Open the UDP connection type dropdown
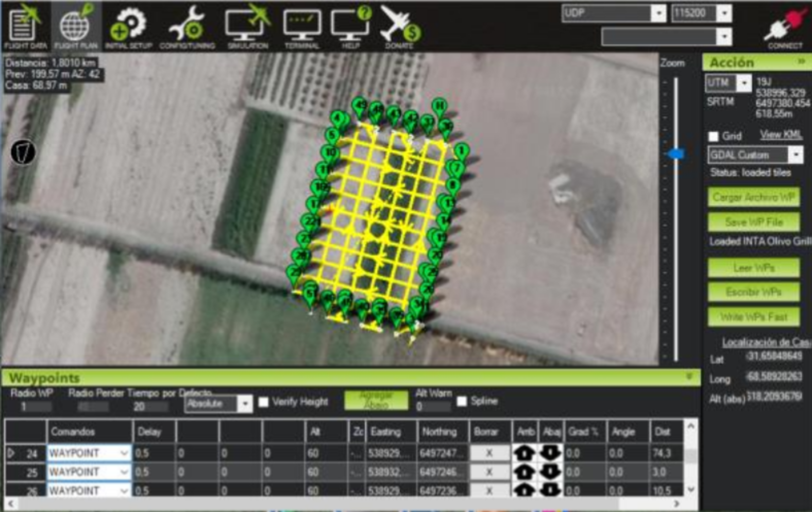812x512 pixels. point(658,13)
